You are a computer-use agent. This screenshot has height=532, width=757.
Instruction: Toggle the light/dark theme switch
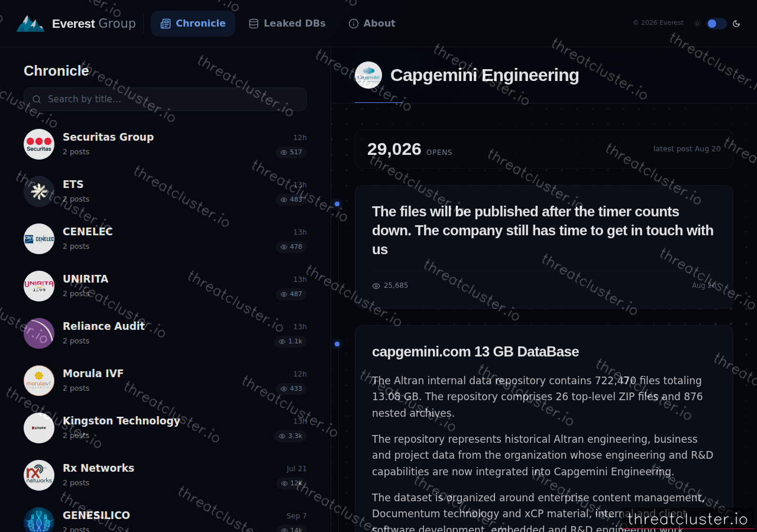[716, 24]
